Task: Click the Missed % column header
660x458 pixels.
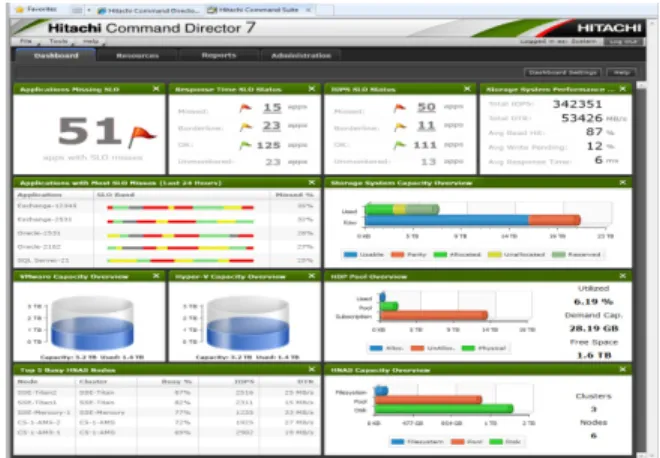Action: tap(295, 195)
